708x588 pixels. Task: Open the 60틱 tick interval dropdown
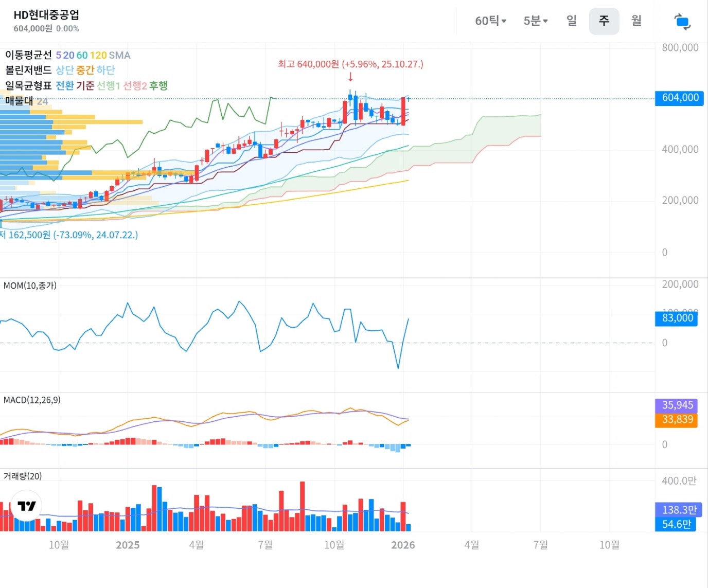490,21
